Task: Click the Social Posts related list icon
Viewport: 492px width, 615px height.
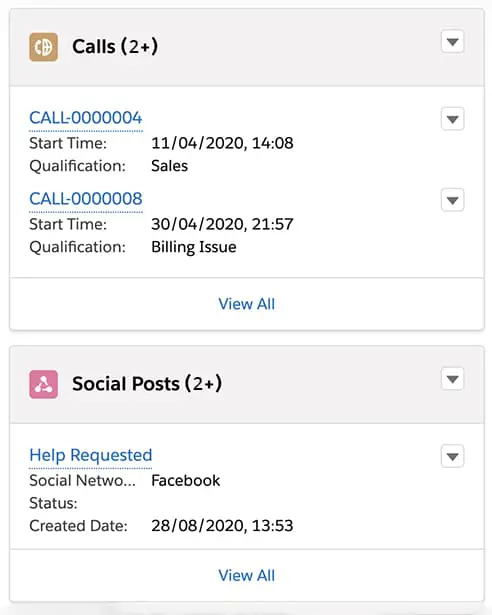Action: [x=44, y=384]
